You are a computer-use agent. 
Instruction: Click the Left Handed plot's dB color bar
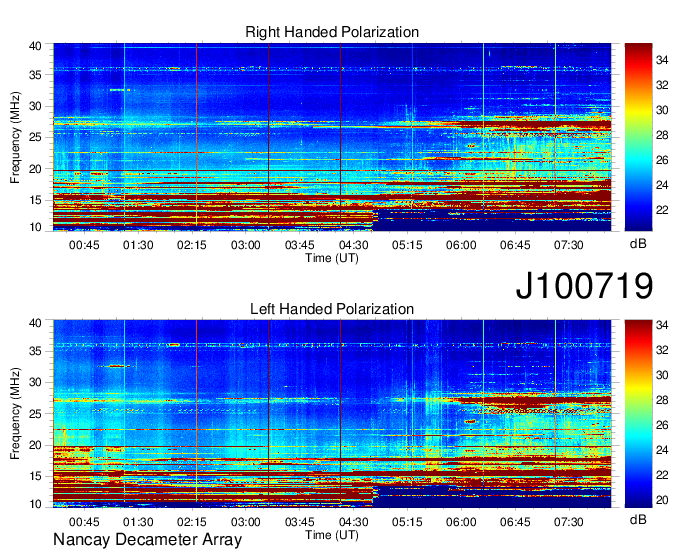click(638, 414)
